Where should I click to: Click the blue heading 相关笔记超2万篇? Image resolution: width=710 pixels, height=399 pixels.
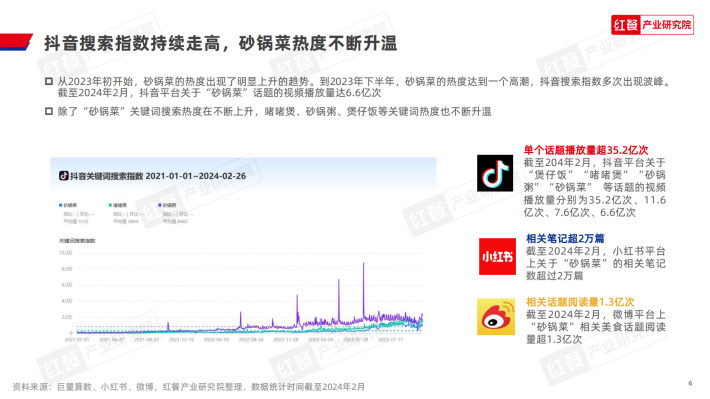[565, 238]
